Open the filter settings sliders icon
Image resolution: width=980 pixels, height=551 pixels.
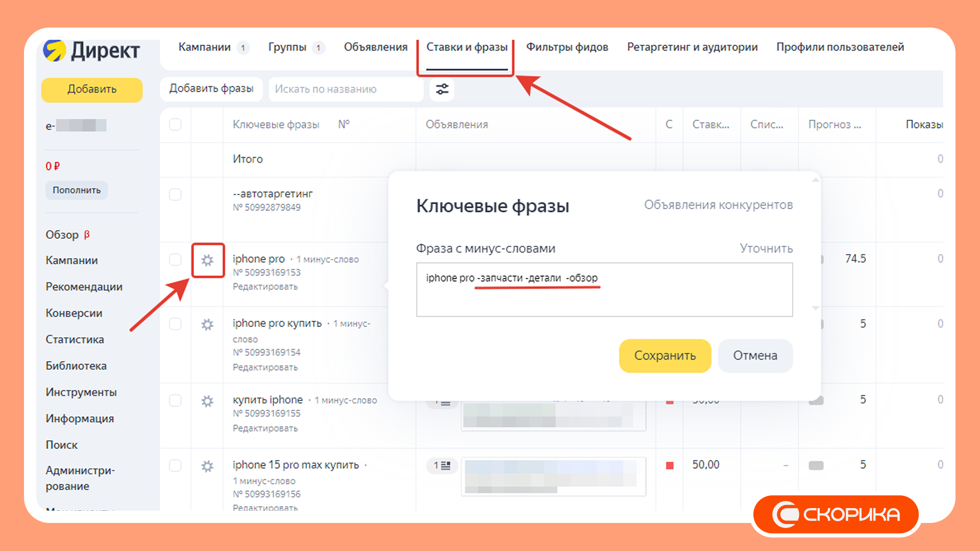442,89
